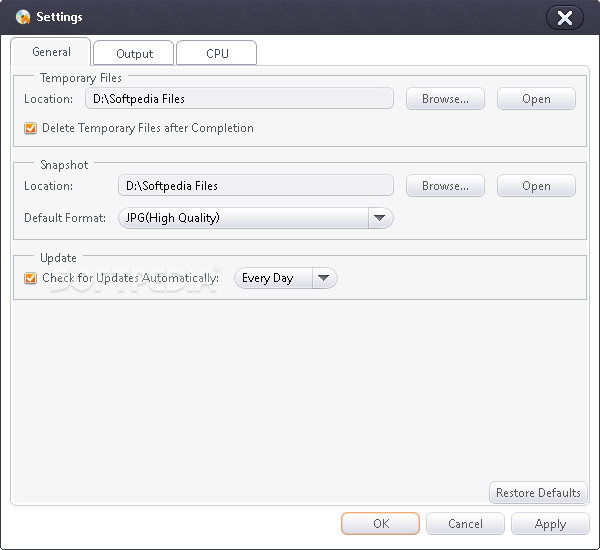Confirm settings with OK button
The height and width of the screenshot is (550, 600).
(381, 523)
